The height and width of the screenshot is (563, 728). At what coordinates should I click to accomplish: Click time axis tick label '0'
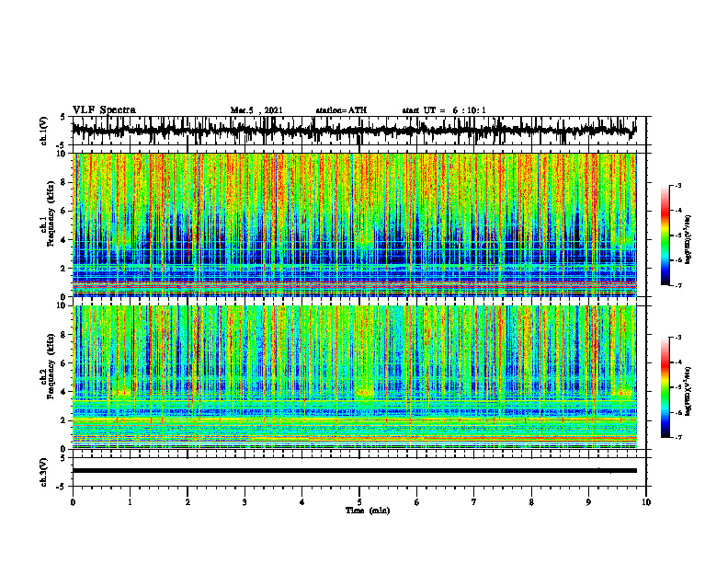pos(73,502)
